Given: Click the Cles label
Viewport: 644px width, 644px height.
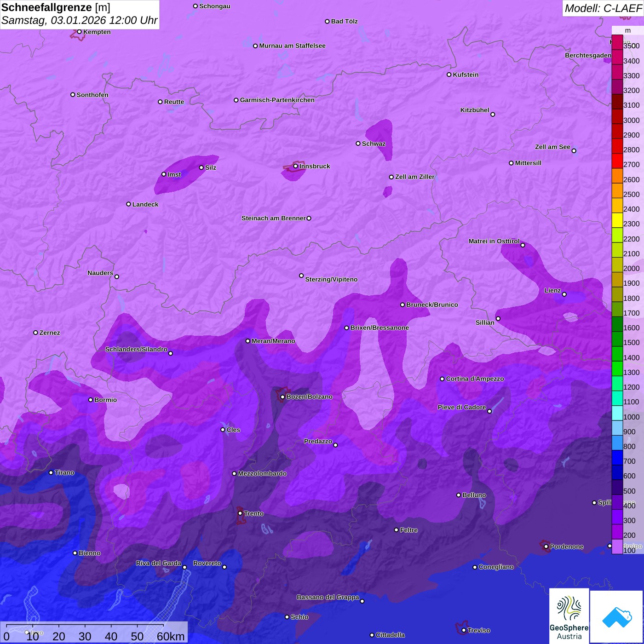Looking at the screenshot, I should point(233,430).
